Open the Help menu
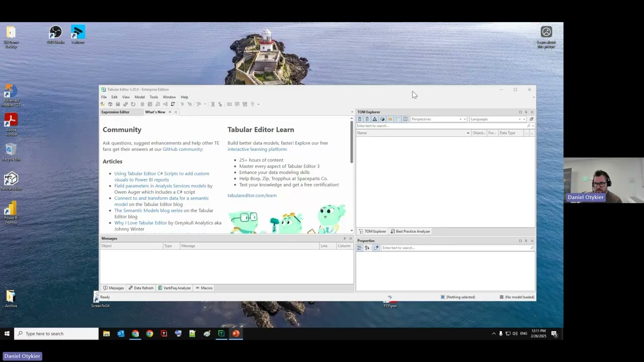 coord(184,97)
